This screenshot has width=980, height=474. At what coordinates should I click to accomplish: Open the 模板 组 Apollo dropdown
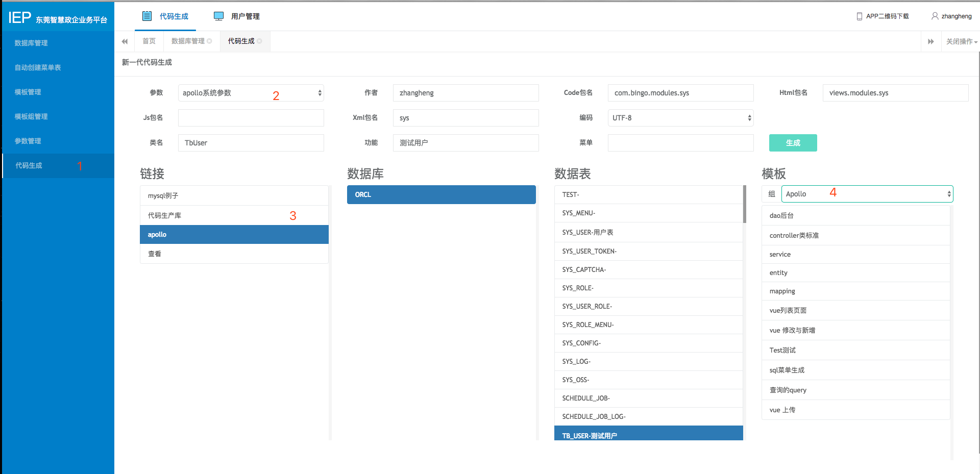pyautogui.click(x=867, y=194)
